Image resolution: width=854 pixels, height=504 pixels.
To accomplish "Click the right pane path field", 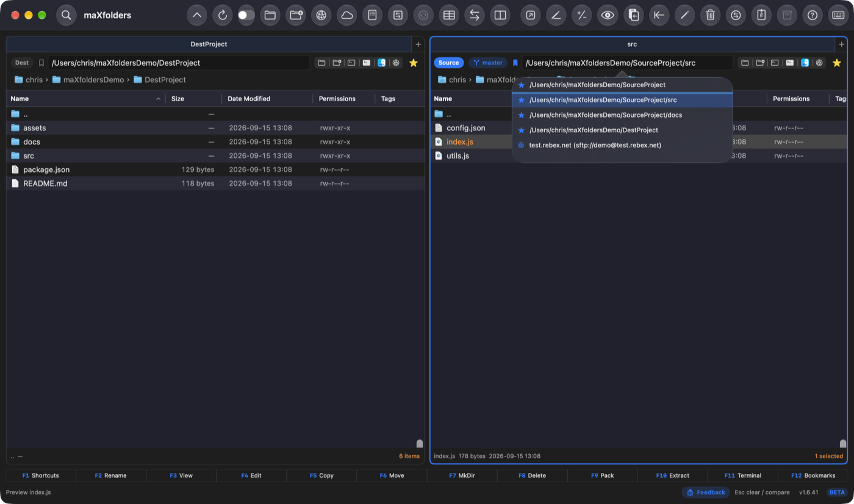I will click(627, 63).
